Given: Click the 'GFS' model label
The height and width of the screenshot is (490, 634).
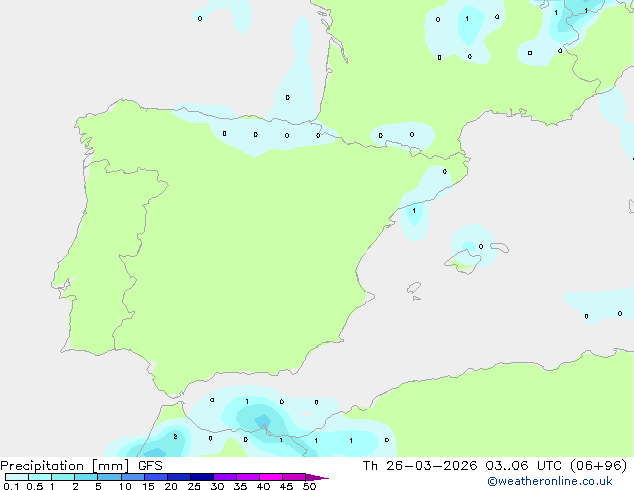Looking at the screenshot, I should 150,466.
